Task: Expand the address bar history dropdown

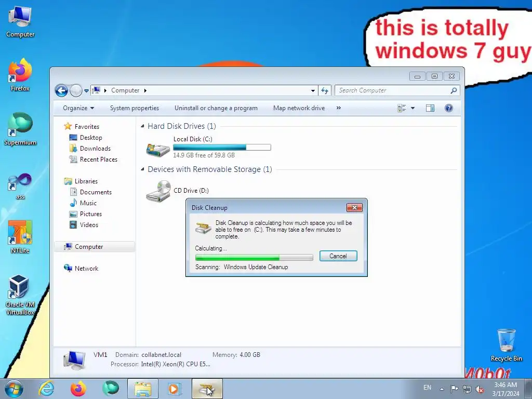Action: (x=313, y=90)
